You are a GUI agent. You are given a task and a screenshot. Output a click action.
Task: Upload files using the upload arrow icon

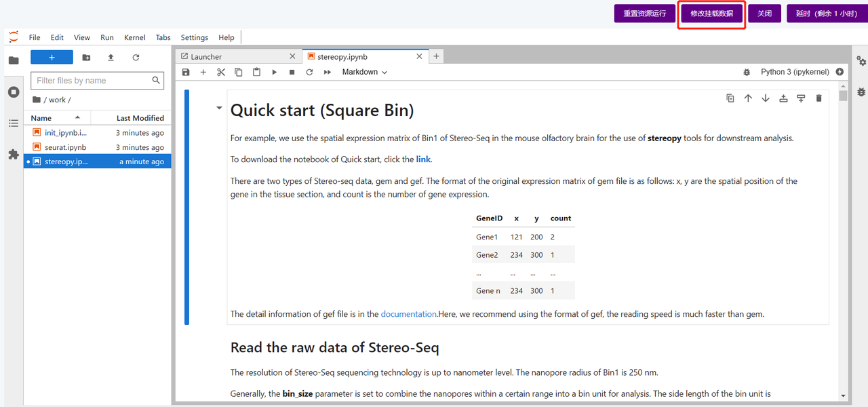(111, 58)
